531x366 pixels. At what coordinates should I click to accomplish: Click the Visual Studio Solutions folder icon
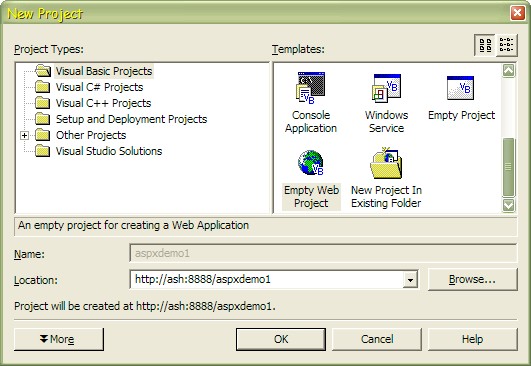[x=43, y=151]
